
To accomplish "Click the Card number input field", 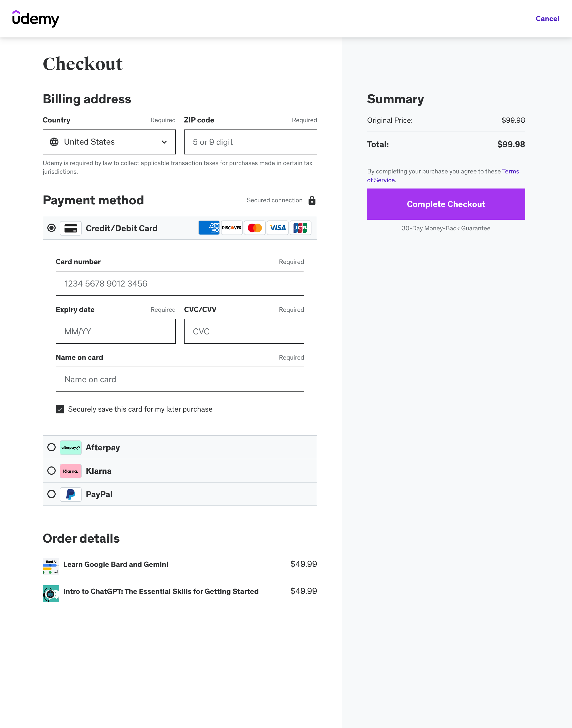I will coord(179,284).
